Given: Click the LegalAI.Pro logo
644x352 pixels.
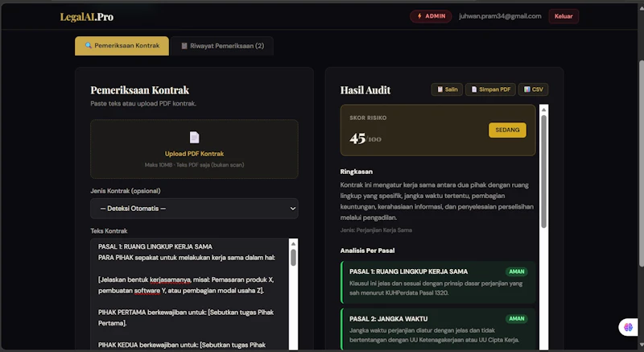Looking at the screenshot, I should click(x=87, y=17).
